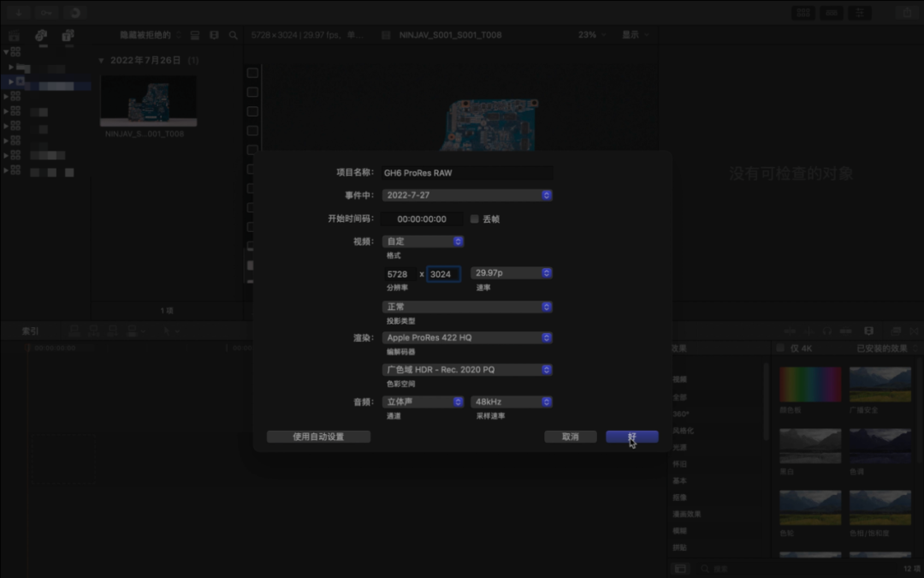This screenshot has height=578, width=924.
Task: Click the effects 搜索 search field
Action: click(796, 569)
